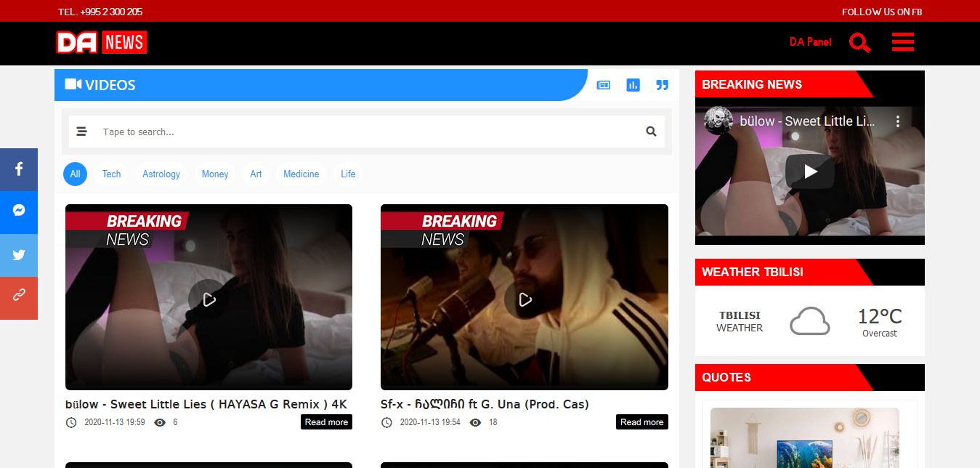Click the clock icon beside 2020-11-13 19:54
Image resolution: width=980 pixels, height=468 pixels.
pos(386,422)
